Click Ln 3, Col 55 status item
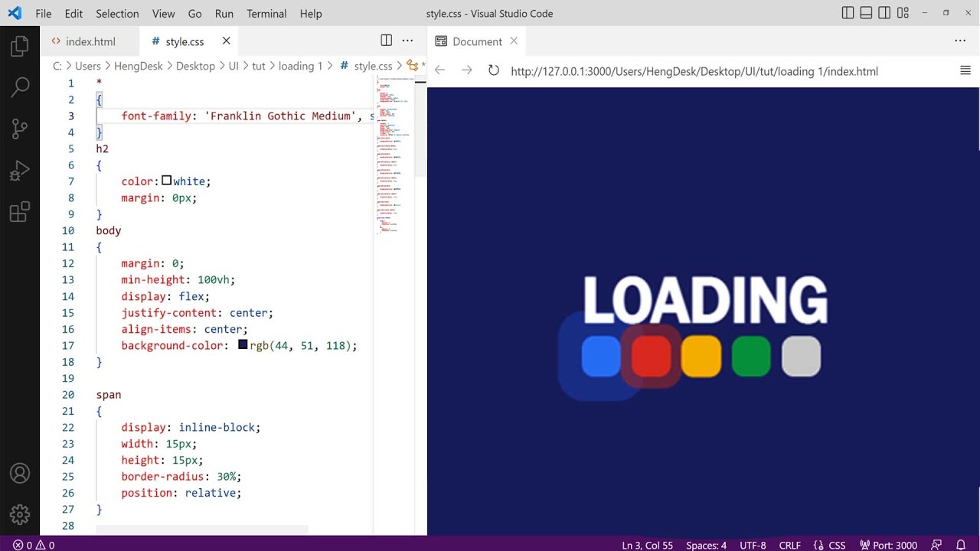 [647, 545]
